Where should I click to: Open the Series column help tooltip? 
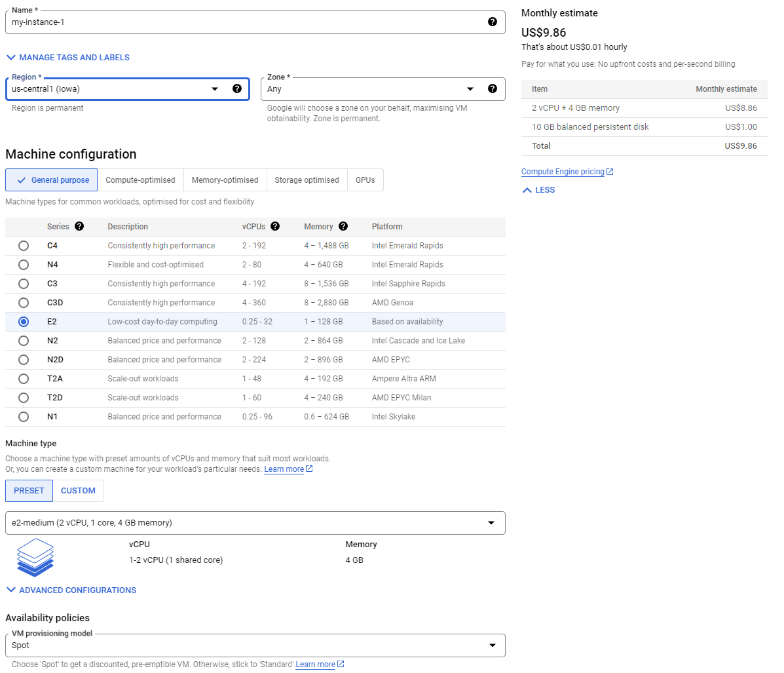coord(80,226)
